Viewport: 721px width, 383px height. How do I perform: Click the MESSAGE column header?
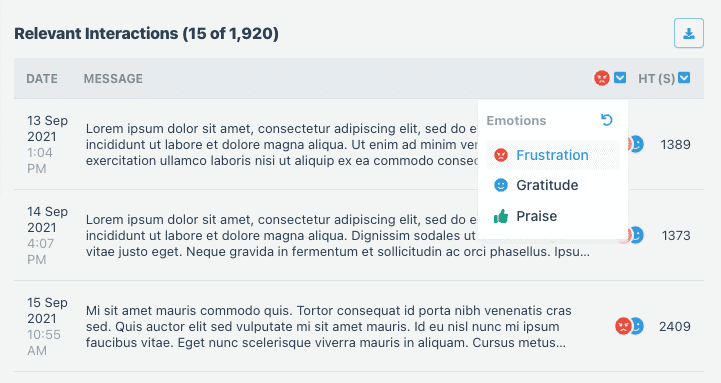pyautogui.click(x=113, y=79)
